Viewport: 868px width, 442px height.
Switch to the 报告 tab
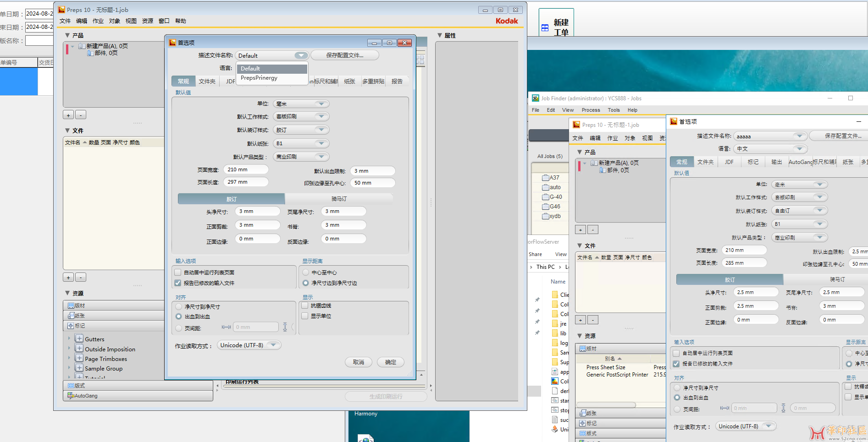(397, 82)
